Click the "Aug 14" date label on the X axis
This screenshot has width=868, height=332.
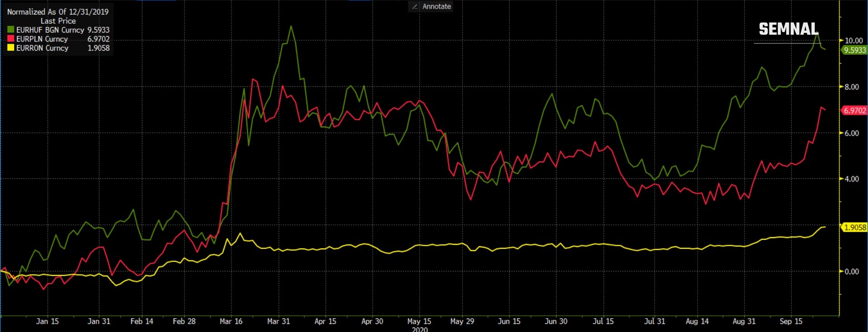(x=697, y=321)
